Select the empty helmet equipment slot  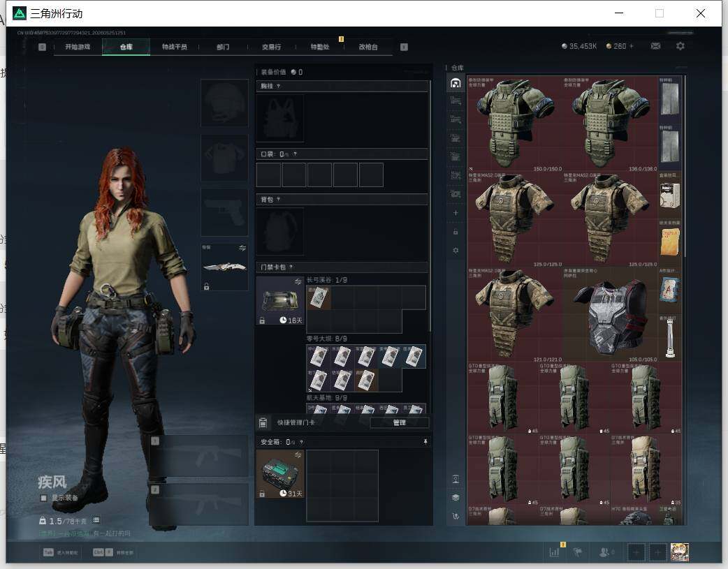[x=224, y=103]
